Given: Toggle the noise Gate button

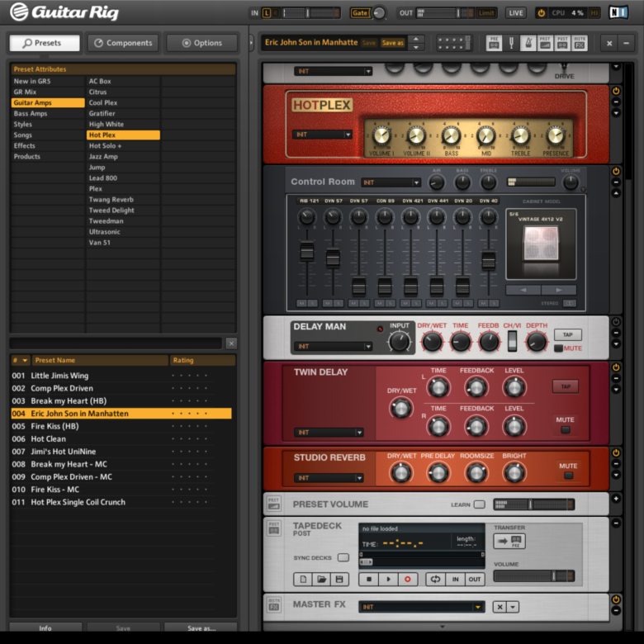Looking at the screenshot, I should click(x=360, y=13).
